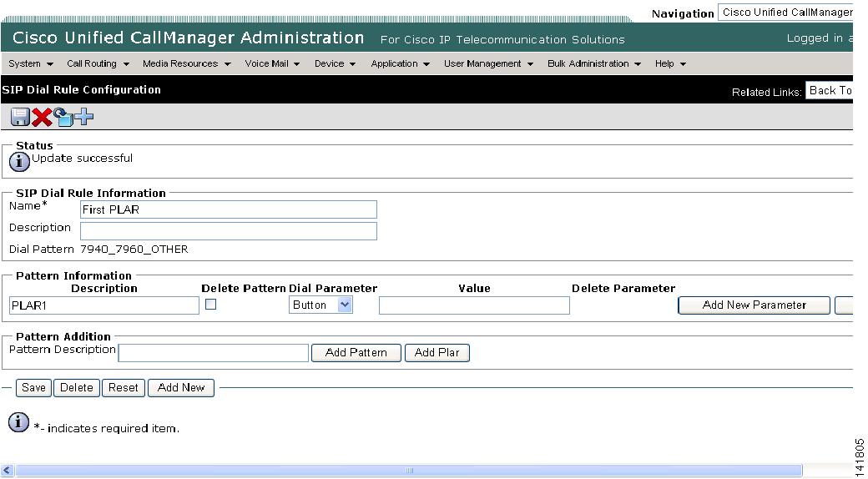This screenshot has width=868, height=479.
Task: Click the PLAR1 pattern description field
Action: 104,305
